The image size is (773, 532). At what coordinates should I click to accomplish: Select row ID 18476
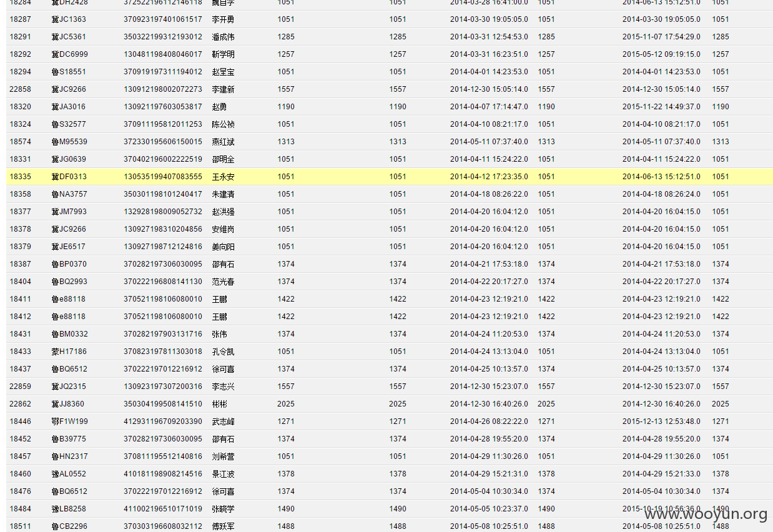coord(20,491)
